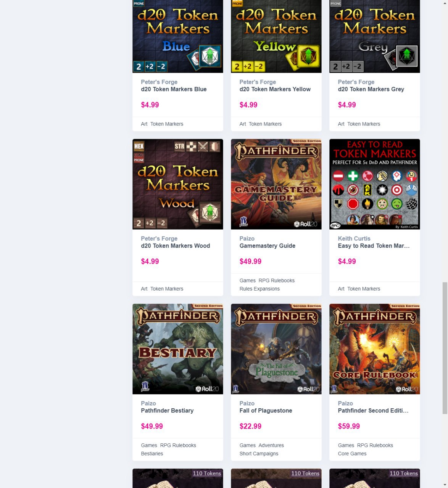The width and height of the screenshot is (448, 488).
Task: Click Token Markers tag under Wood item
Action: point(167,289)
